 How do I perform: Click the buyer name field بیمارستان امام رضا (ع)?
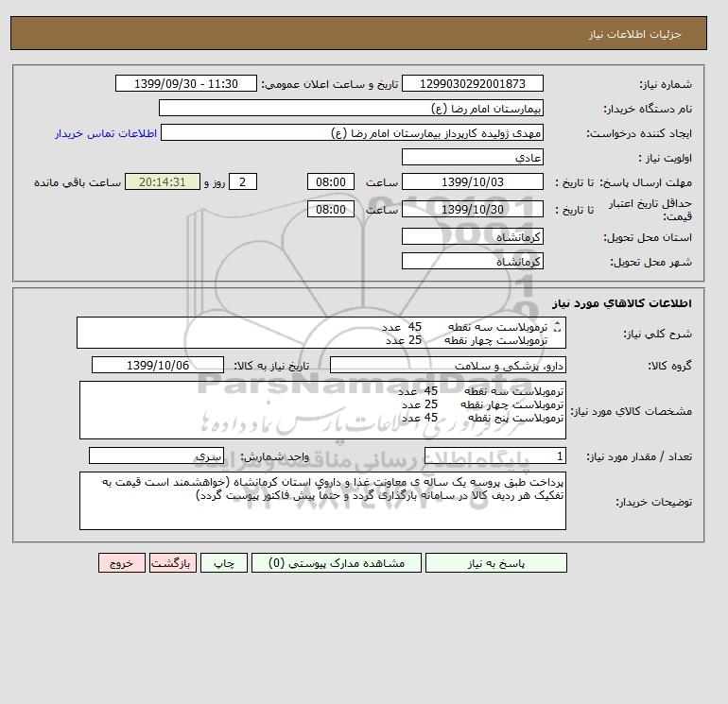tap(351, 108)
